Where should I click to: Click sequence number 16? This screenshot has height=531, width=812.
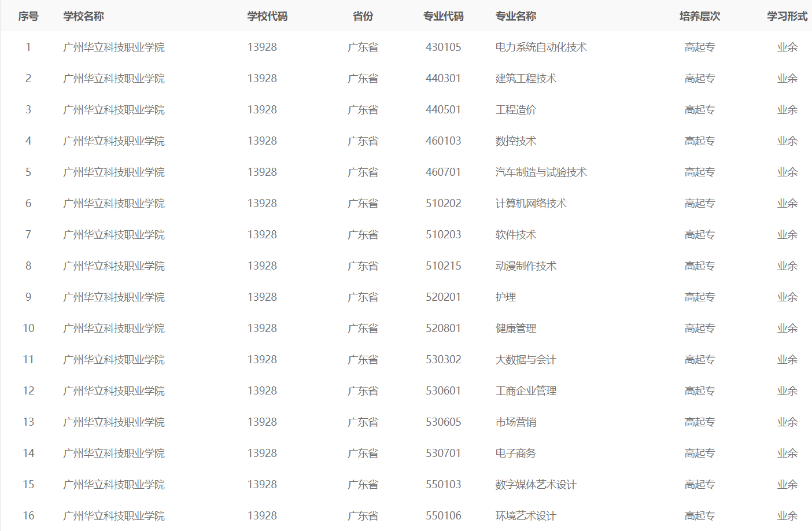28,516
